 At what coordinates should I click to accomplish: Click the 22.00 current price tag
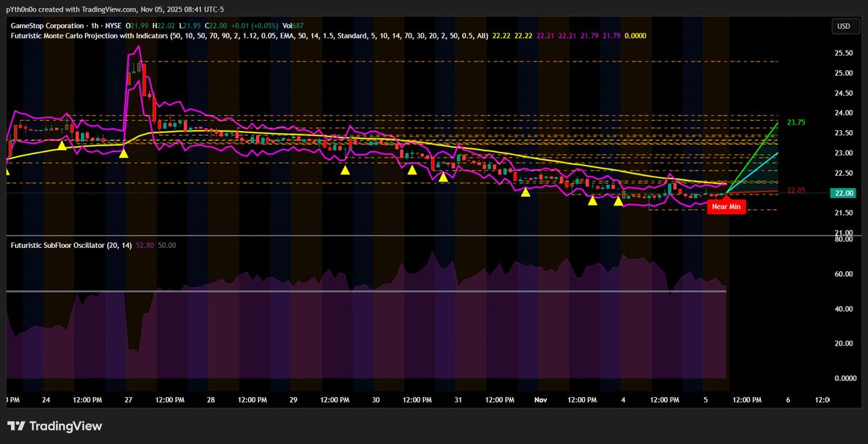tap(843, 193)
